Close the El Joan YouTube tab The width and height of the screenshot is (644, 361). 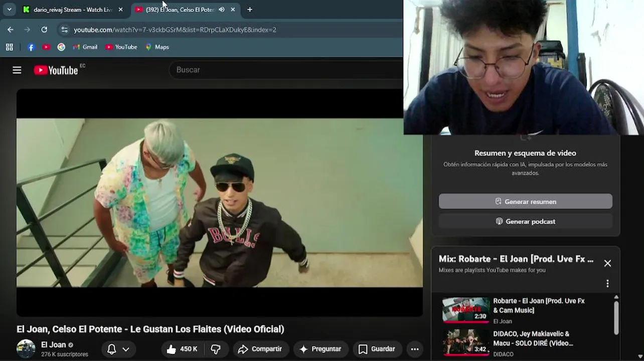[x=233, y=10]
